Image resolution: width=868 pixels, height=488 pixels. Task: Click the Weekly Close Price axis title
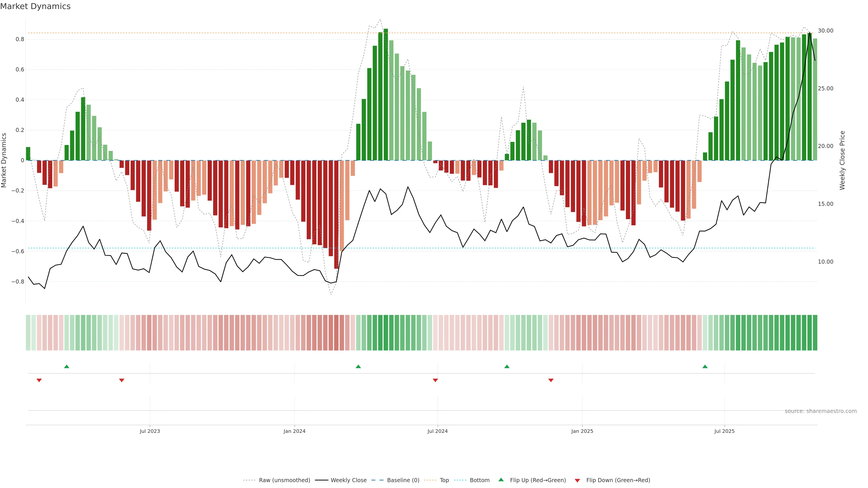(x=842, y=160)
